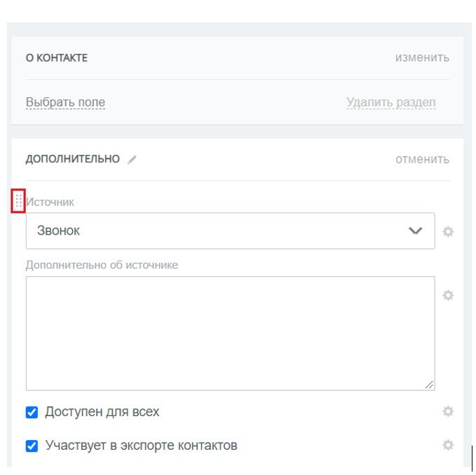Open the Источник dropdown showing Звонок
The width and height of the screenshot is (476, 475).
pos(217,230)
